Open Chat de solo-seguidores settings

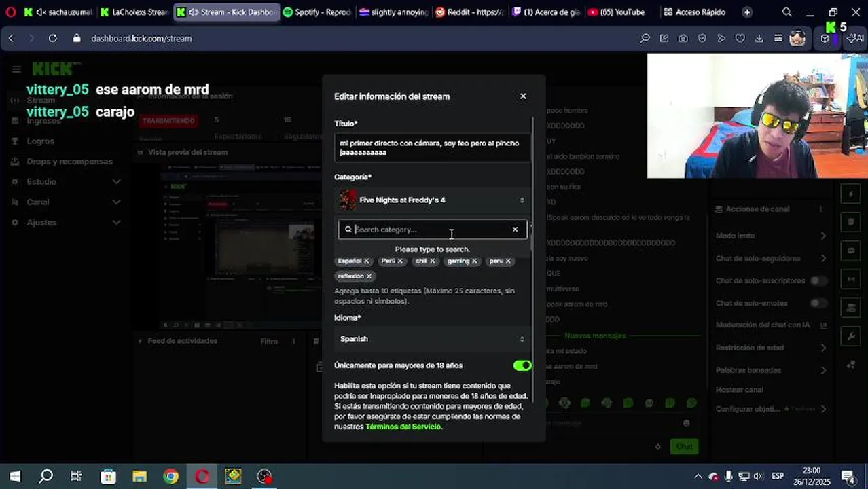771,258
